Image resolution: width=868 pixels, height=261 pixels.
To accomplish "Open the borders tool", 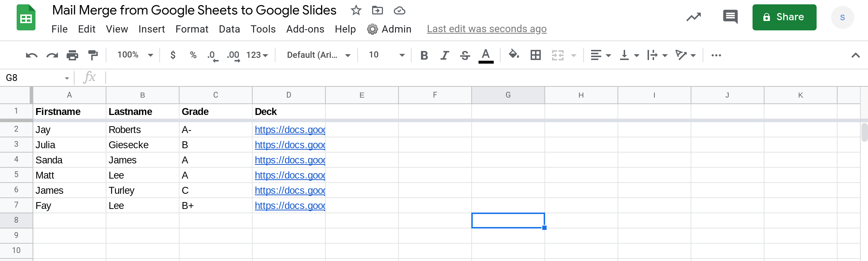I will pyautogui.click(x=535, y=55).
